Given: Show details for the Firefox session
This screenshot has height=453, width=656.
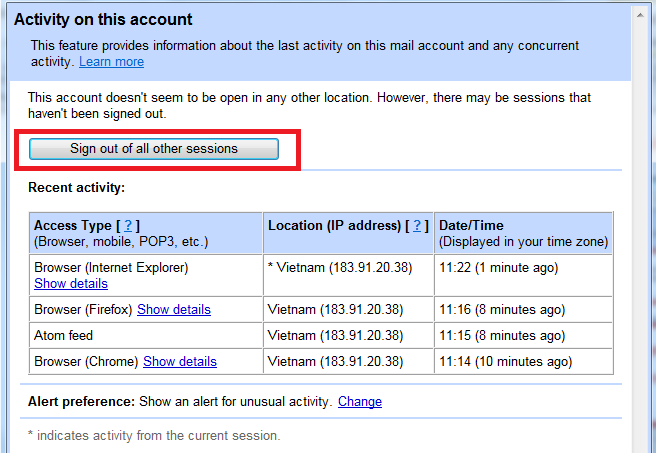Looking at the screenshot, I should [x=174, y=310].
